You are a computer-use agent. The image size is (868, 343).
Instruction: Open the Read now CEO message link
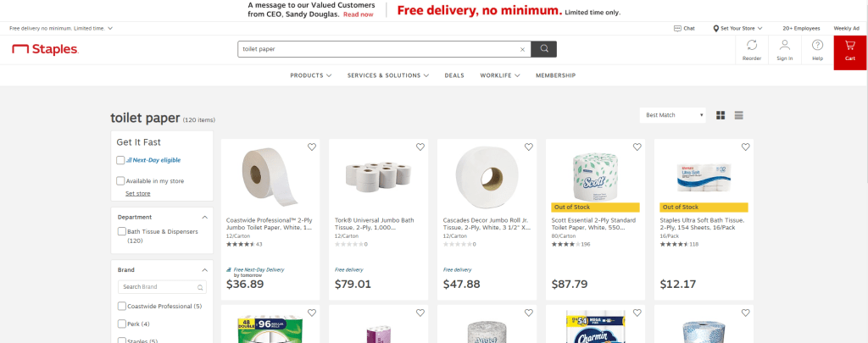pos(358,14)
